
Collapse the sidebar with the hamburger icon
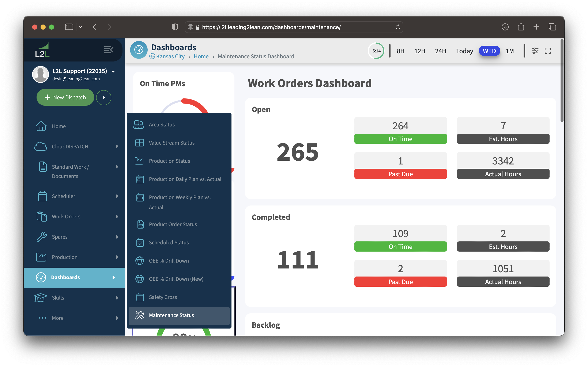click(x=109, y=50)
